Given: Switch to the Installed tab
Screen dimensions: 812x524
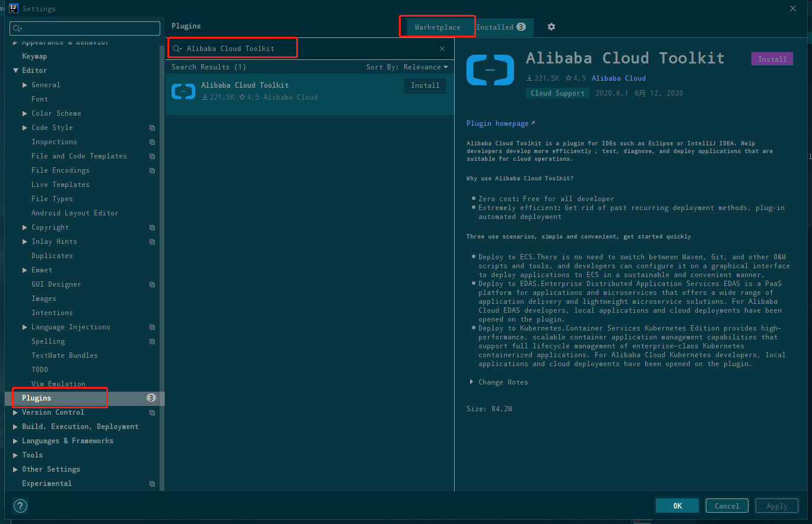Looking at the screenshot, I should 502,27.
